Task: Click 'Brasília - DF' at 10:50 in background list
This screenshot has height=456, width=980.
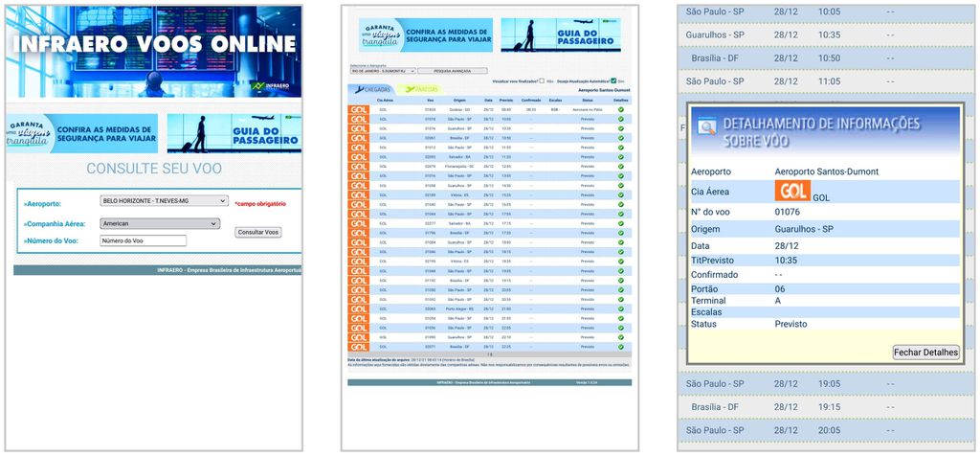Action: 715,58
